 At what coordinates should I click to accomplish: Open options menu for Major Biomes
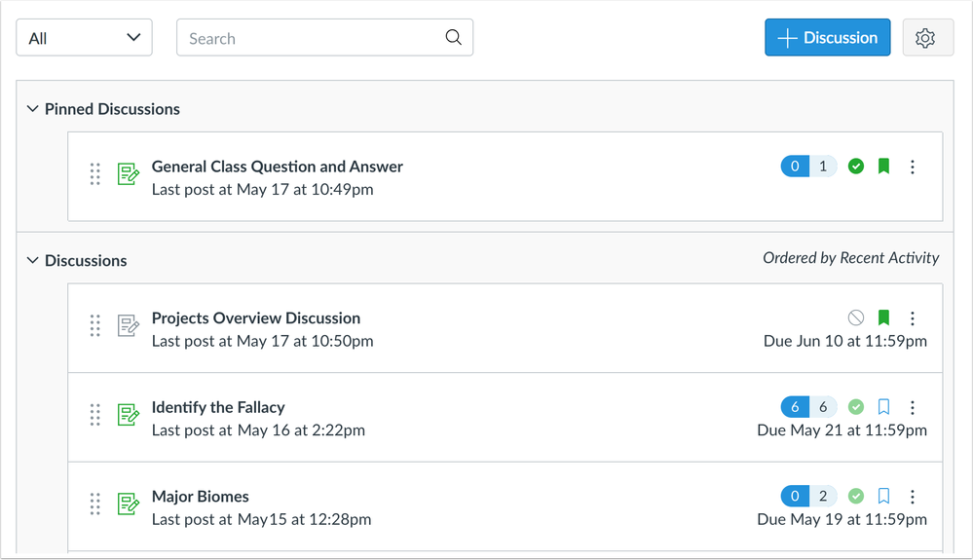click(913, 497)
